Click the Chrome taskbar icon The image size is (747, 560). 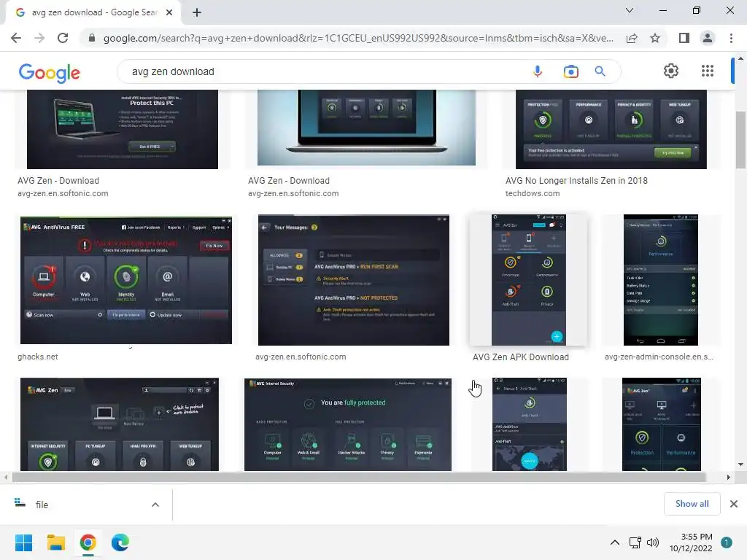[88, 542]
